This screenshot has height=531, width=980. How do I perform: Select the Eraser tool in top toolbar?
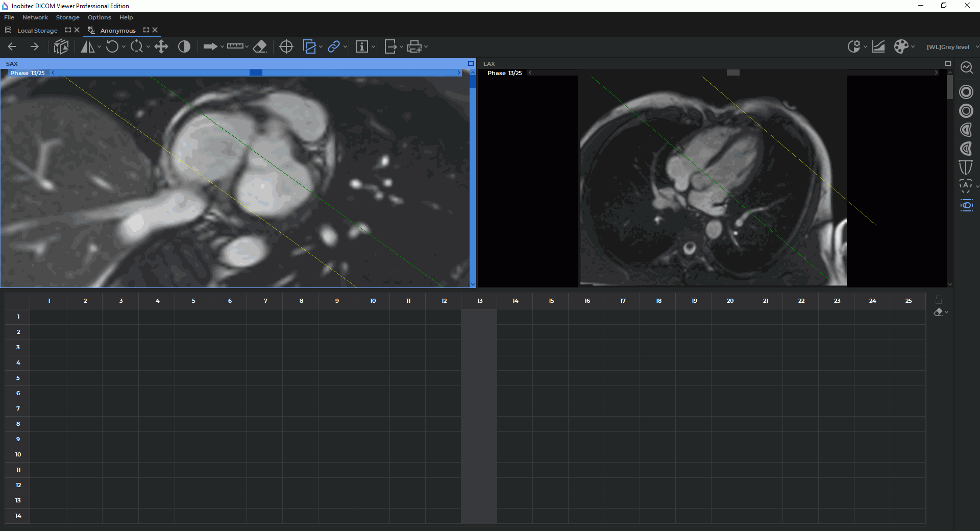click(x=260, y=47)
